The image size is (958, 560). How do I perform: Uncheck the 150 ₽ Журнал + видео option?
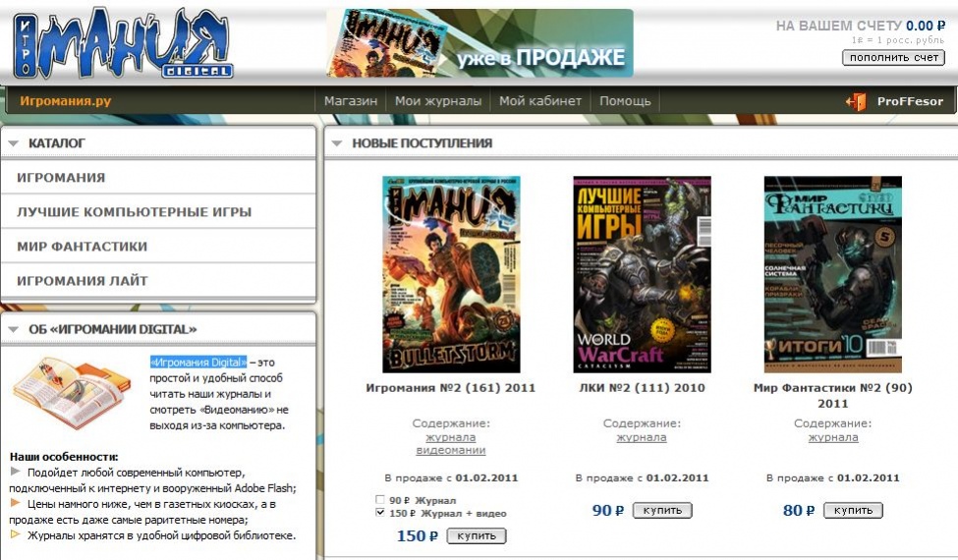pyautogui.click(x=380, y=513)
